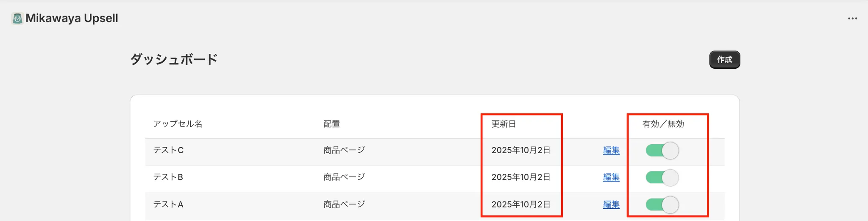Click the 有効/無効 column header
The image size is (868, 221).
[x=663, y=124]
